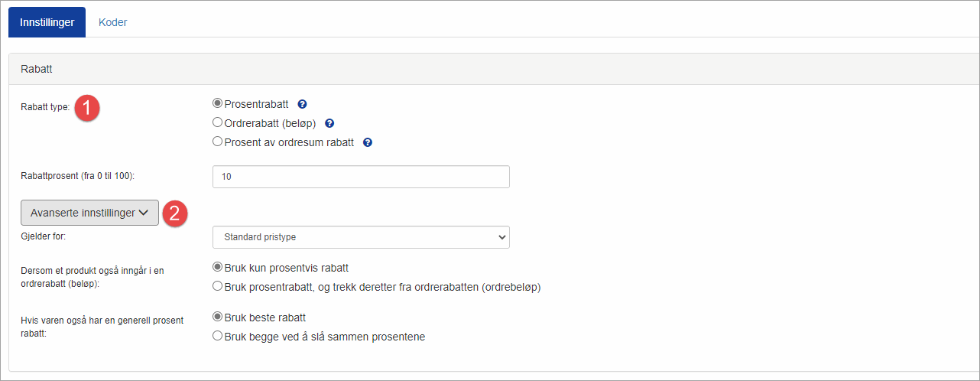
Task: Show help for Prosent av ordresum rabatt
Action: [368, 142]
